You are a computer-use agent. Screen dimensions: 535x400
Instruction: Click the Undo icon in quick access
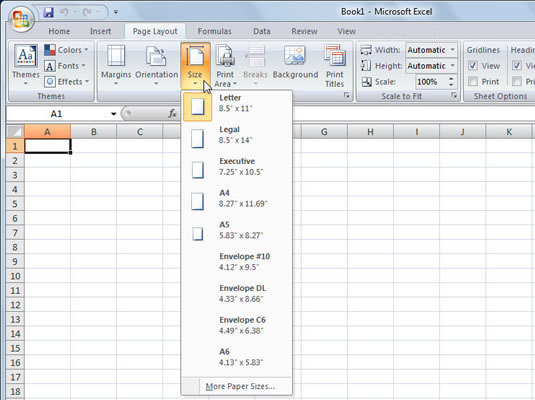pyautogui.click(x=64, y=12)
